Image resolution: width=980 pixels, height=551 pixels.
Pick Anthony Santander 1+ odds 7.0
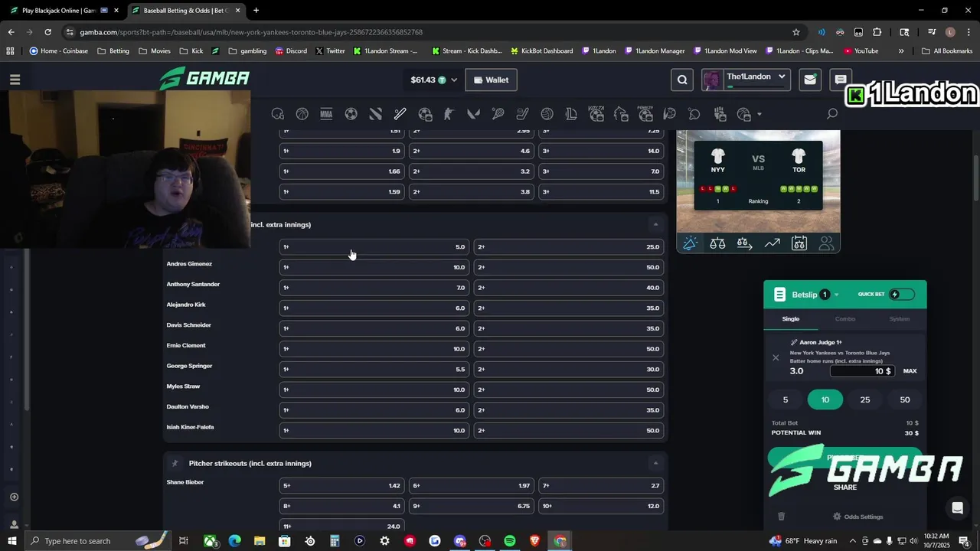pos(374,288)
